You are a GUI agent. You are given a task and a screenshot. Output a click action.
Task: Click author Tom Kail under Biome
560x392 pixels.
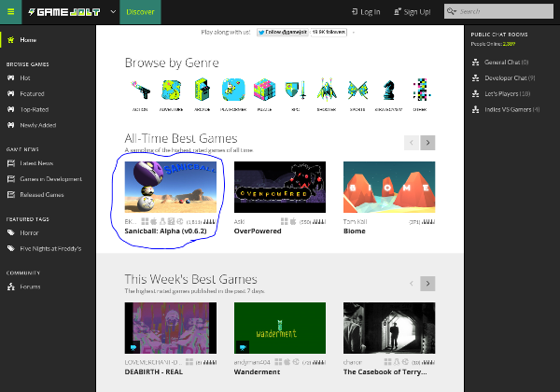point(355,222)
